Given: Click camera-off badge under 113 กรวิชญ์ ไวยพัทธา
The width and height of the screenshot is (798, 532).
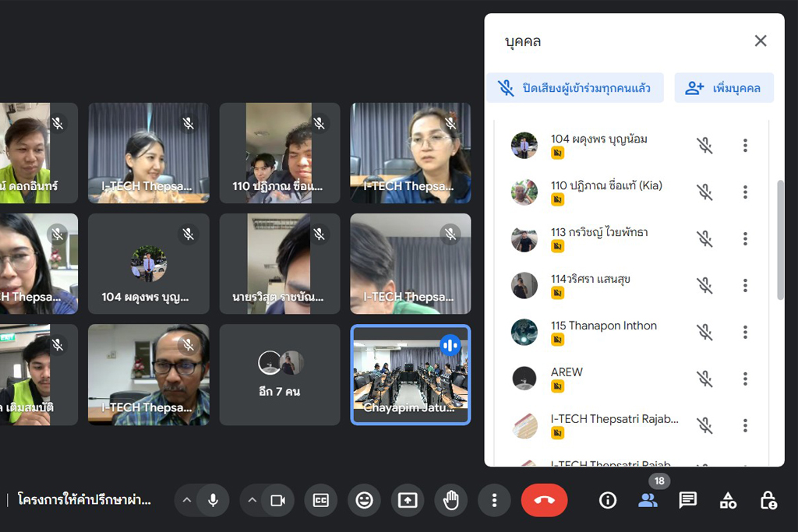Looking at the screenshot, I should tap(558, 247).
